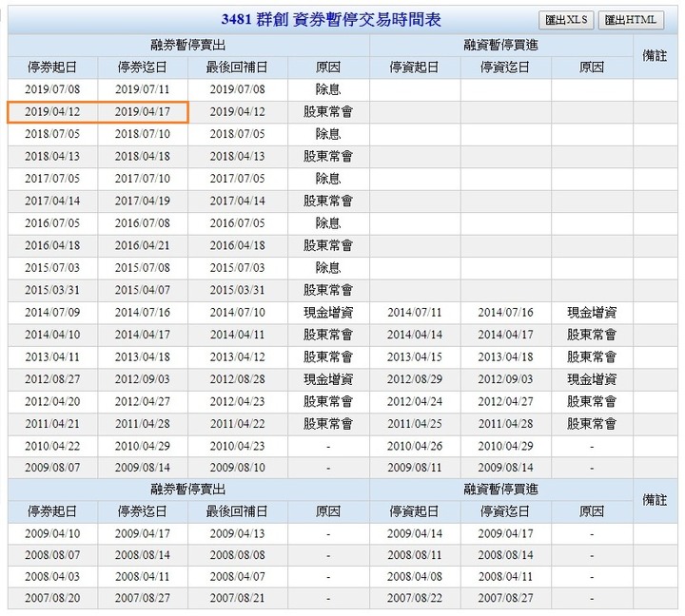This screenshot has height=616, width=685.
Task: Select the top 融資暫停買進 group header
Action: [x=500, y=45]
